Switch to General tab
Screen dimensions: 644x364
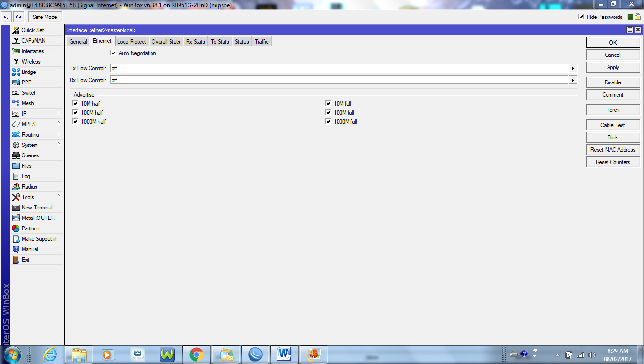[78, 42]
